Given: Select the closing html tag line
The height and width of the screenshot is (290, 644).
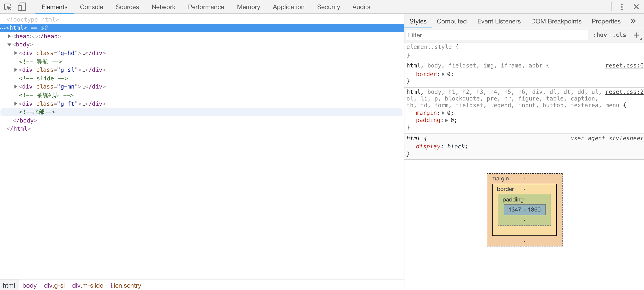Looking at the screenshot, I should [x=18, y=129].
